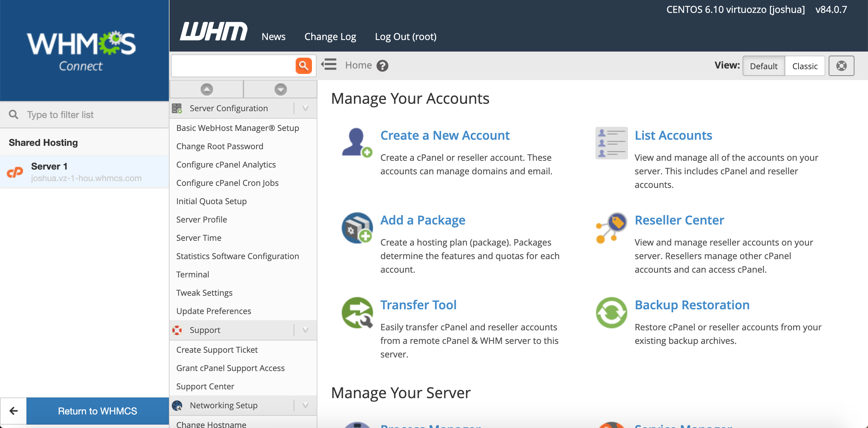868x428 pixels.
Task: Open the Home help question mark icon
Action: point(382,65)
